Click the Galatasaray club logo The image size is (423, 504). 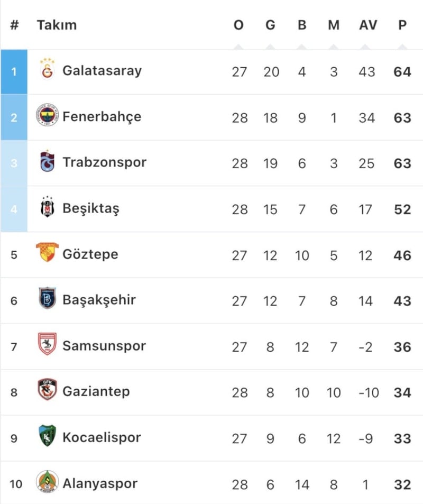[48, 70]
